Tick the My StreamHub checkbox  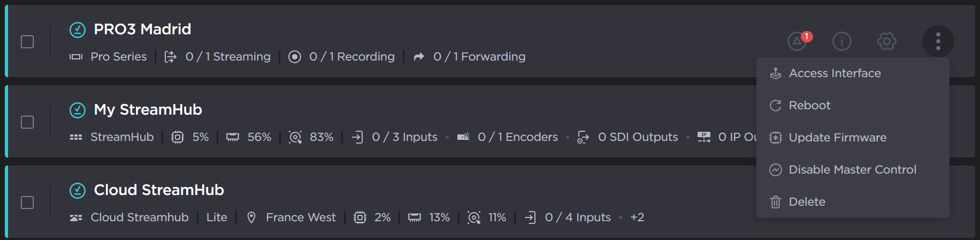pos(27,122)
